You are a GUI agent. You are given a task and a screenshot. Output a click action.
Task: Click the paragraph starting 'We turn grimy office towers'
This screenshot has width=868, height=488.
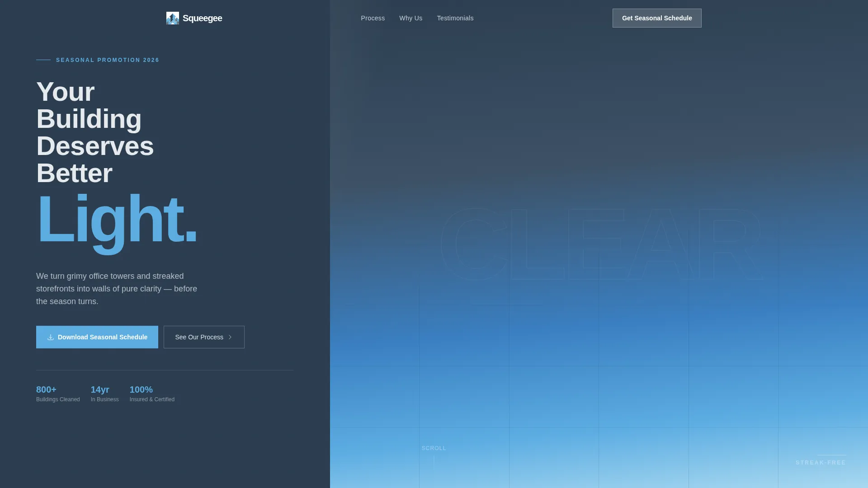point(117,289)
